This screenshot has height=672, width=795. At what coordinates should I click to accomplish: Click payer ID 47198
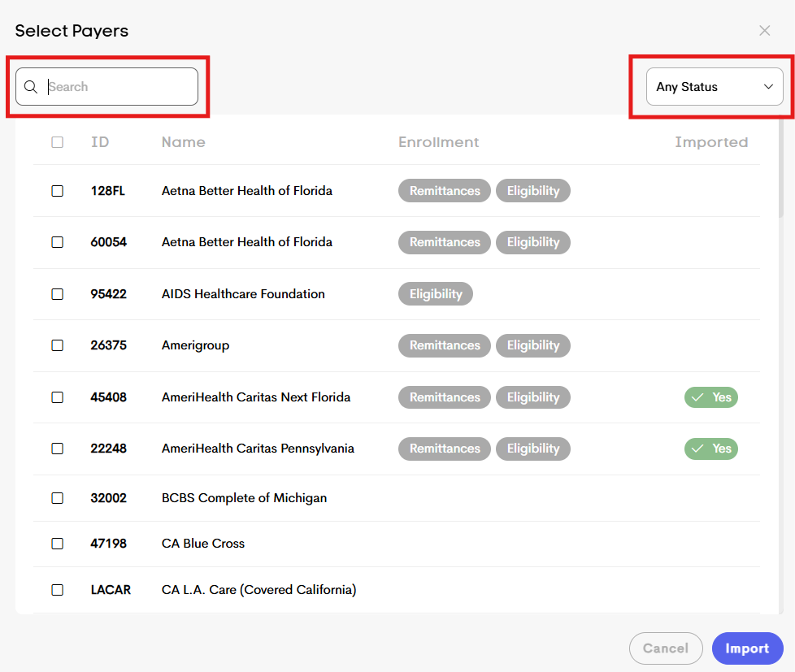[x=108, y=544]
